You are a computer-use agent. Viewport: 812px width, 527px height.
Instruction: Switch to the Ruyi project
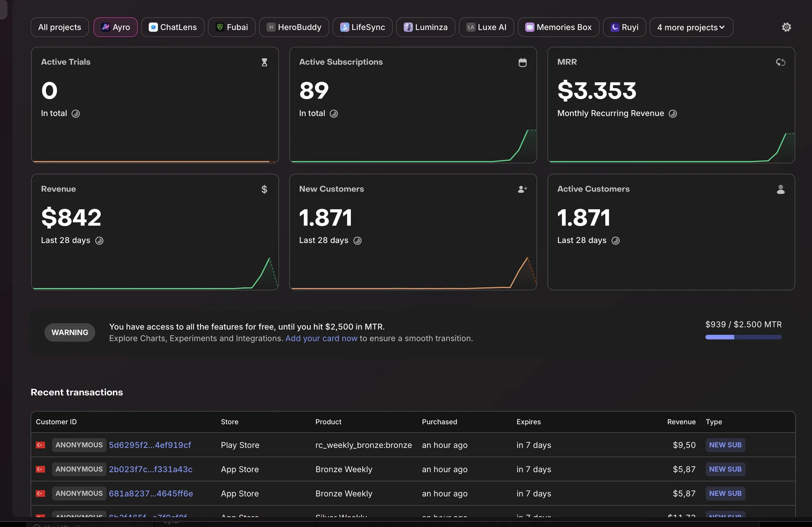coord(624,27)
